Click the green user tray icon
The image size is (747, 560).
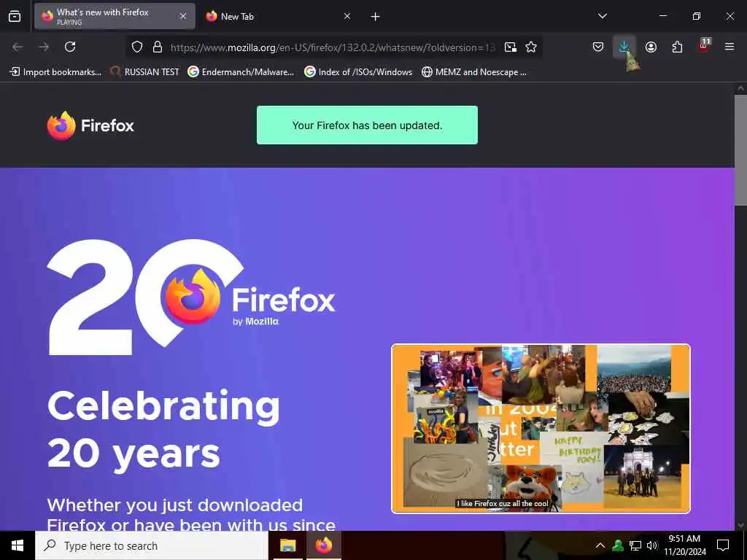tap(618, 545)
